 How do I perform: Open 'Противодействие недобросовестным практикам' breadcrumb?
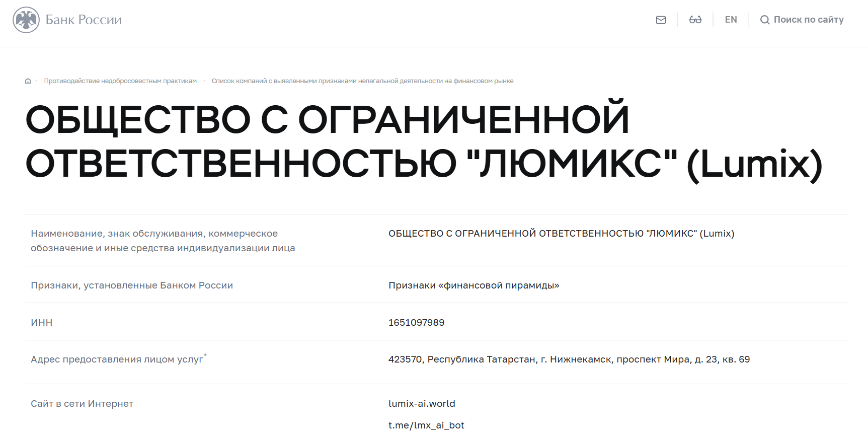(120, 81)
